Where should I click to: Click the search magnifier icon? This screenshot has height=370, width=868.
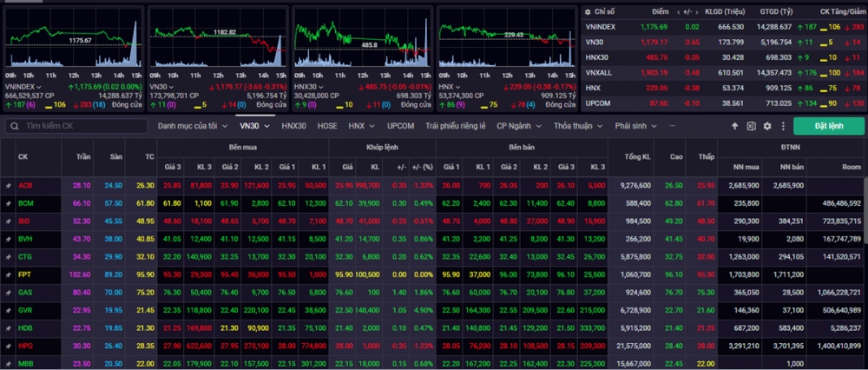[x=15, y=126]
